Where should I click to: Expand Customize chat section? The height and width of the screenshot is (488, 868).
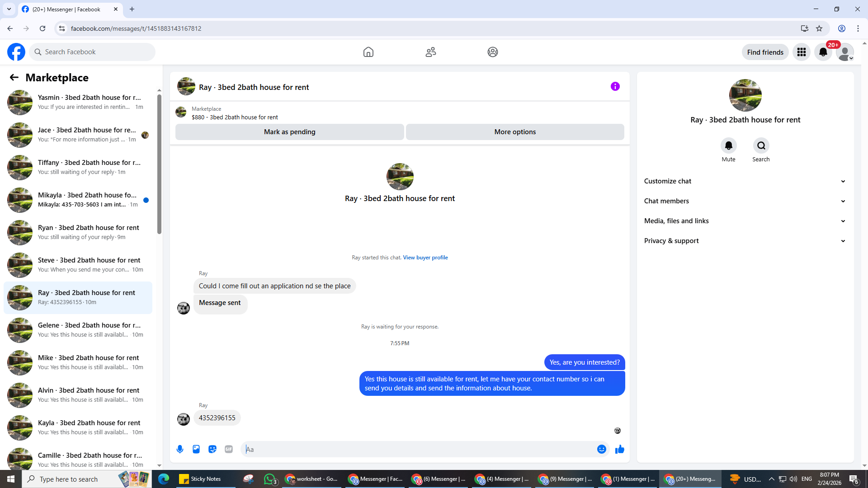(x=745, y=181)
